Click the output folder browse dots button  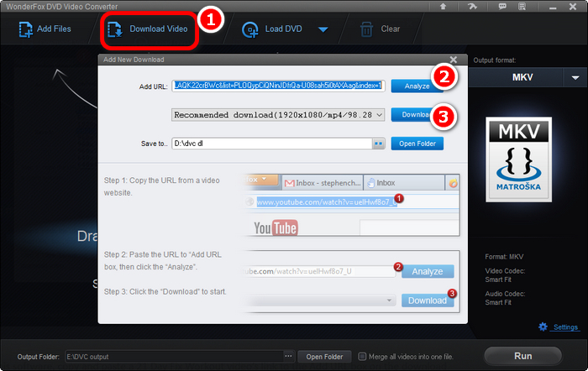pyautogui.click(x=288, y=357)
